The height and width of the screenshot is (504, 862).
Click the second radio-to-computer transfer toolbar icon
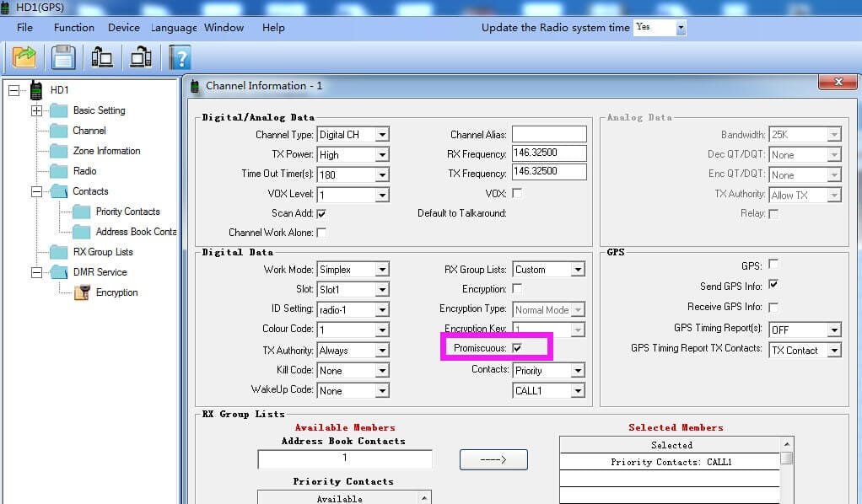140,56
